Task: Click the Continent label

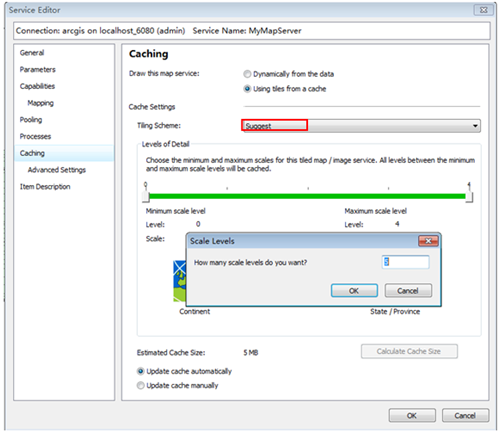Action: [x=195, y=312]
